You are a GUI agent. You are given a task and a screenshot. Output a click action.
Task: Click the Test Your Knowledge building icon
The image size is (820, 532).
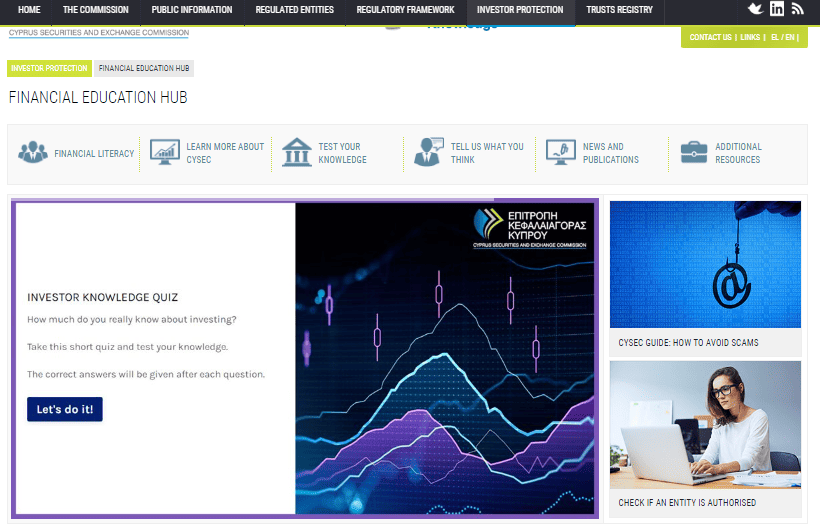(x=297, y=153)
